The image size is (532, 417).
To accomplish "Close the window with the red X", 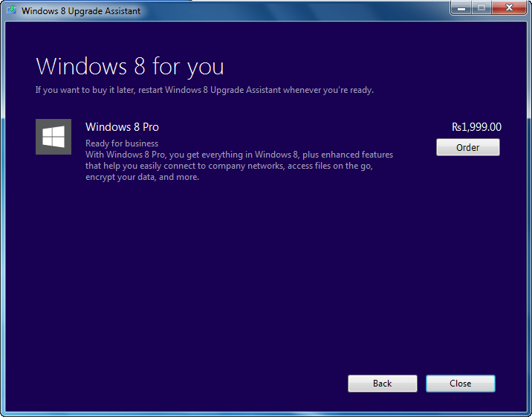I will pos(509,7).
